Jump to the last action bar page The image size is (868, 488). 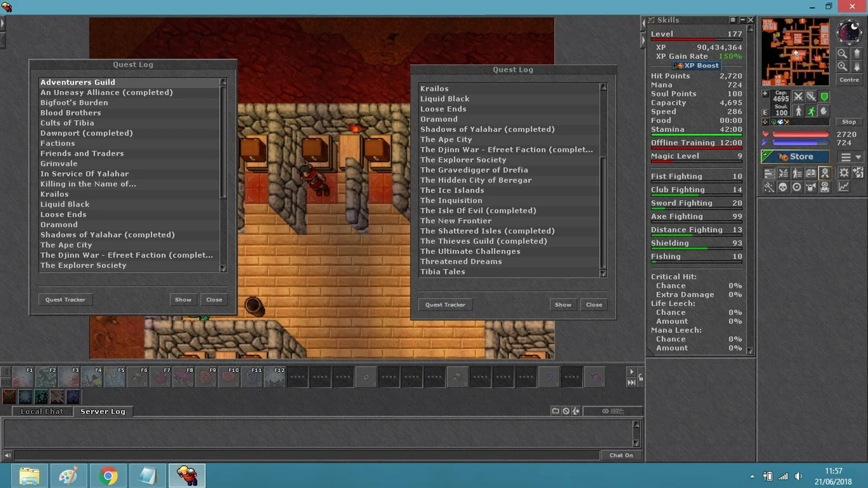point(632,382)
